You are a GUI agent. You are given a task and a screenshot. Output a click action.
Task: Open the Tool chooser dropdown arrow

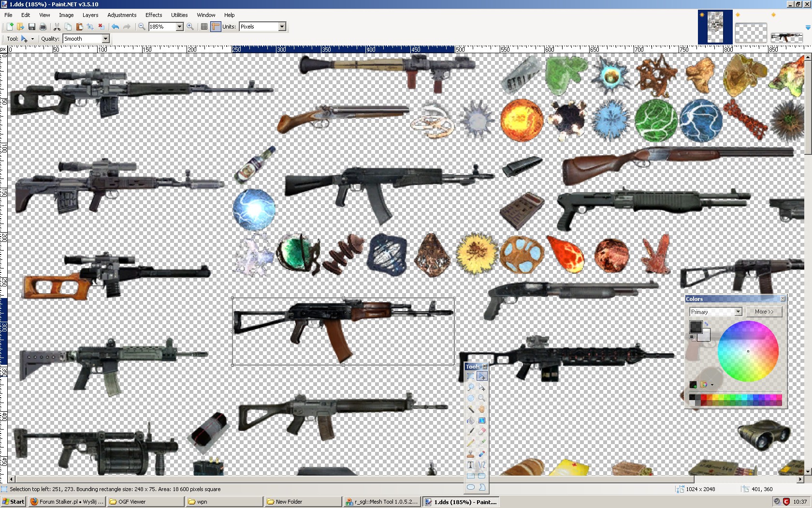(32, 39)
